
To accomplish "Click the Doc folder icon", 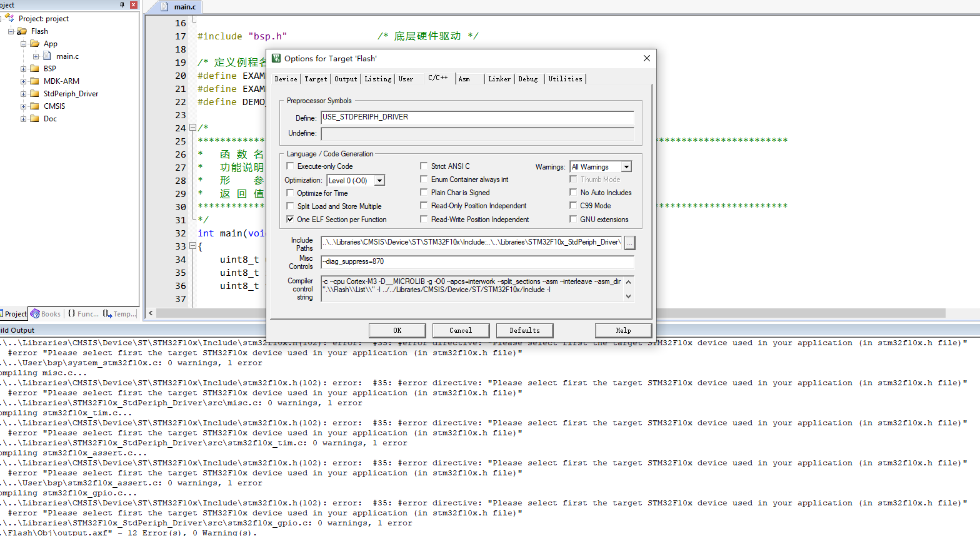I will pos(34,119).
